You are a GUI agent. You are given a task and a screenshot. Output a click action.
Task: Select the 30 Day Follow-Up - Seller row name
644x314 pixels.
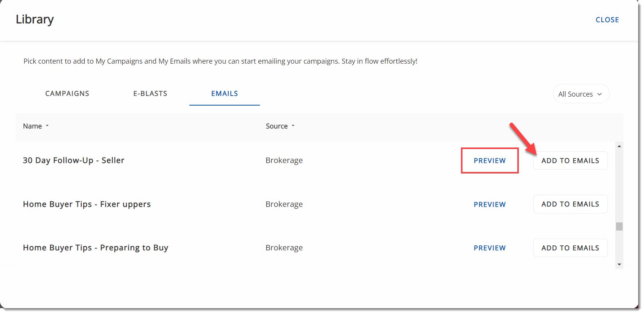(x=73, y=160)
